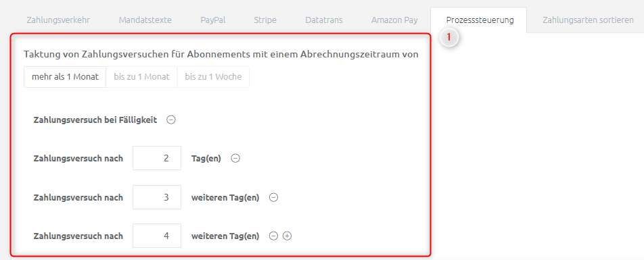Select the mehr als 1 Monat period

tap(65, 77)
